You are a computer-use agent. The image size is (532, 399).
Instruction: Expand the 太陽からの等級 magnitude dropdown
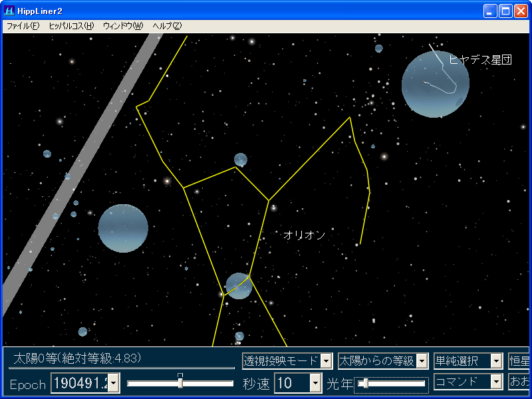click(422, 361)
